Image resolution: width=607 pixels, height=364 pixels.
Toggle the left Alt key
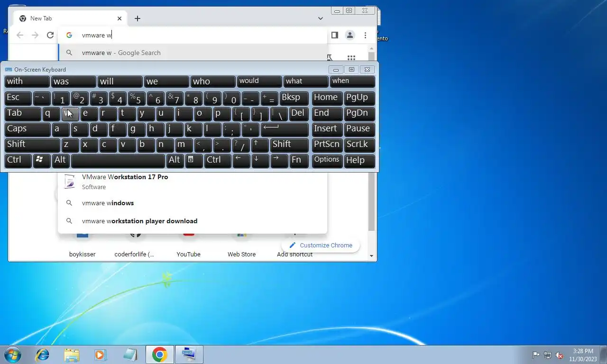pos(61,161)
